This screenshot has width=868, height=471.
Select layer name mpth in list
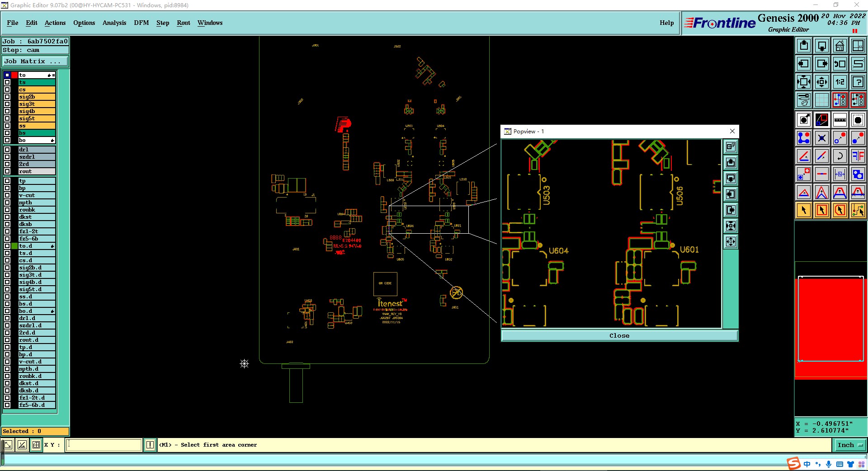point(37,203)
